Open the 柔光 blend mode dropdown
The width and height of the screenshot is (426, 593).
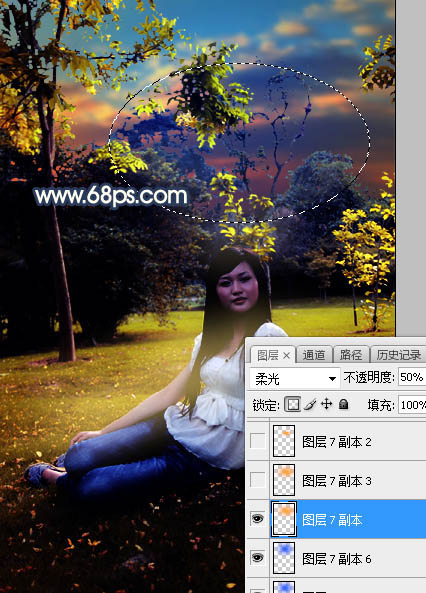click(294, 378)
